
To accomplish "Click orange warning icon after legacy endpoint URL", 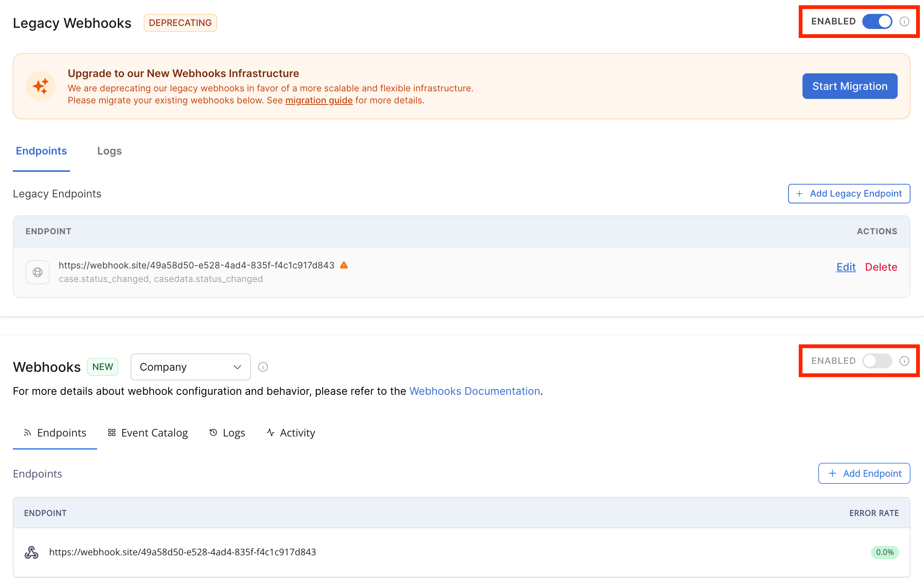I will pos(344,265).
